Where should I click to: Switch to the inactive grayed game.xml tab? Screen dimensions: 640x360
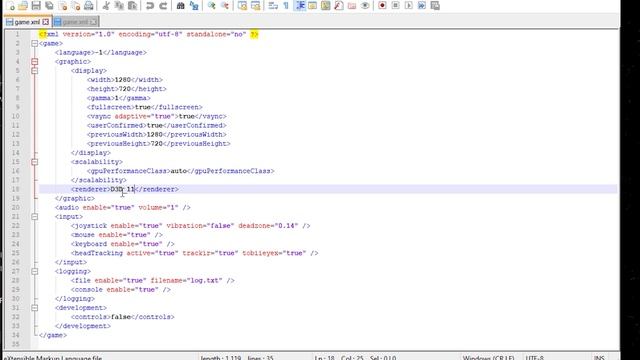click(x=75, y=22)
